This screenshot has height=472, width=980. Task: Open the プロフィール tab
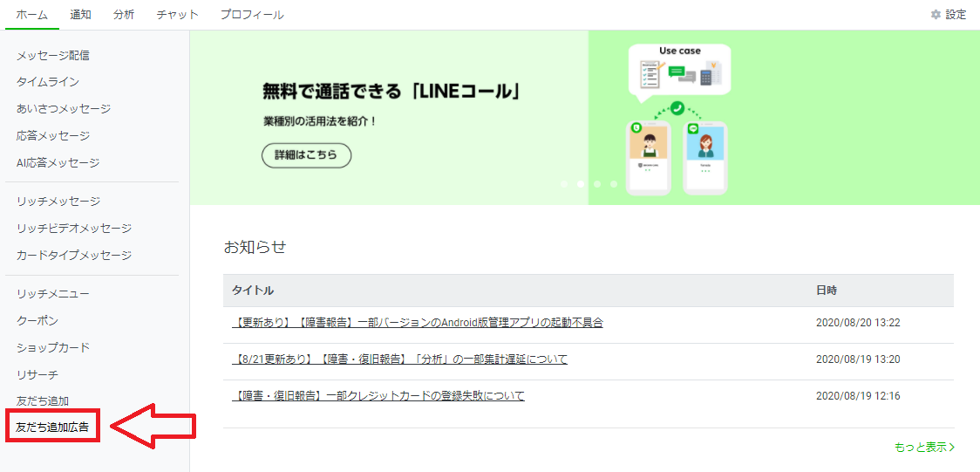point(252,15)
